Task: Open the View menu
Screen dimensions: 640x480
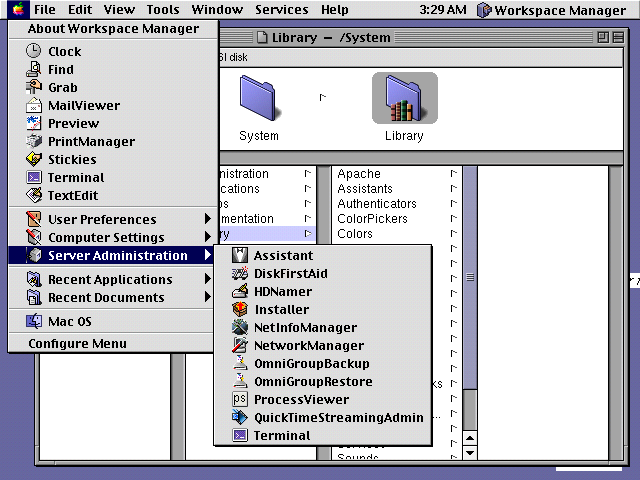Action: pyautogui.click(x=119, y=9)
